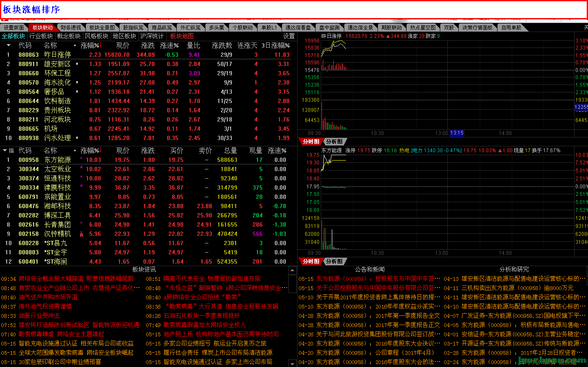The height and width of the screenshot is (367, 588).
Task: Open the 设置版面 tab
Action: [14, 27]
